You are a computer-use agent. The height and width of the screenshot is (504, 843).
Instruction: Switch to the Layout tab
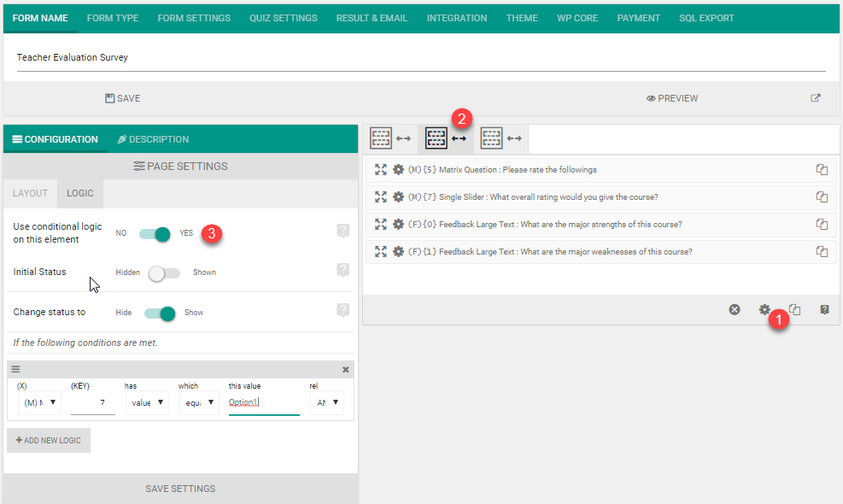pos(30,194)
